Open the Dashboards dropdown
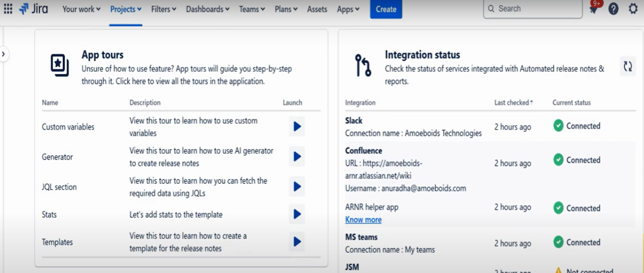This screenshot has height=273, width=644. click(x=208, y=9)
